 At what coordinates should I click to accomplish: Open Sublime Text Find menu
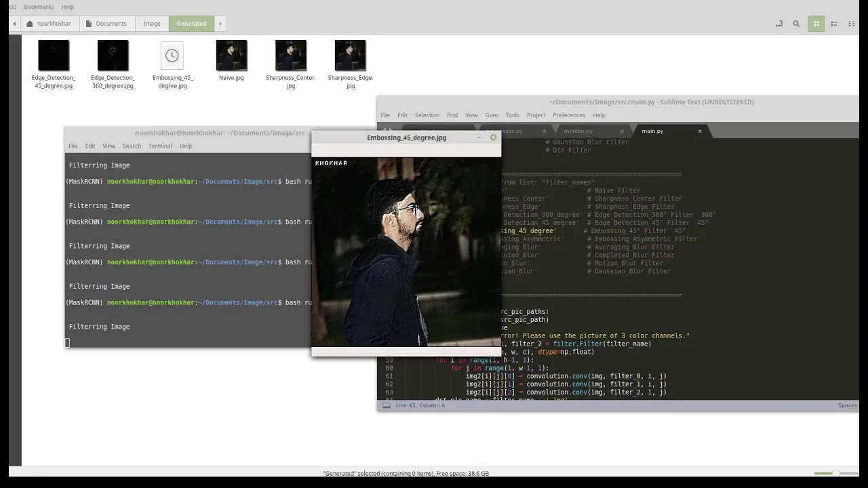point(452,115)
